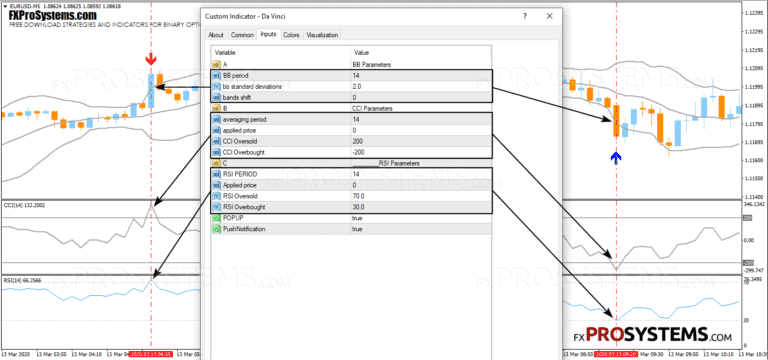Image resolution: width=768 pixels, height=360 pixels.
Task: Edit the RSI Oversold value 70.0
Action: pos(420,196)
